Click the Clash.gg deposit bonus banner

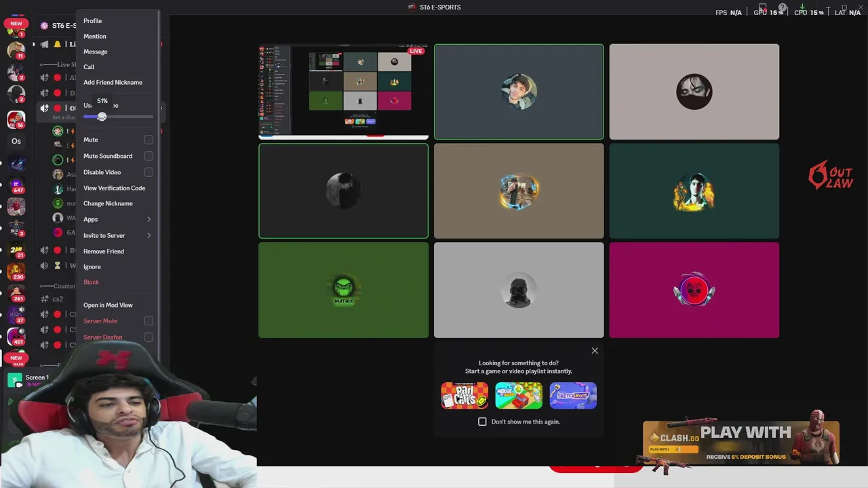pos(741,443)
